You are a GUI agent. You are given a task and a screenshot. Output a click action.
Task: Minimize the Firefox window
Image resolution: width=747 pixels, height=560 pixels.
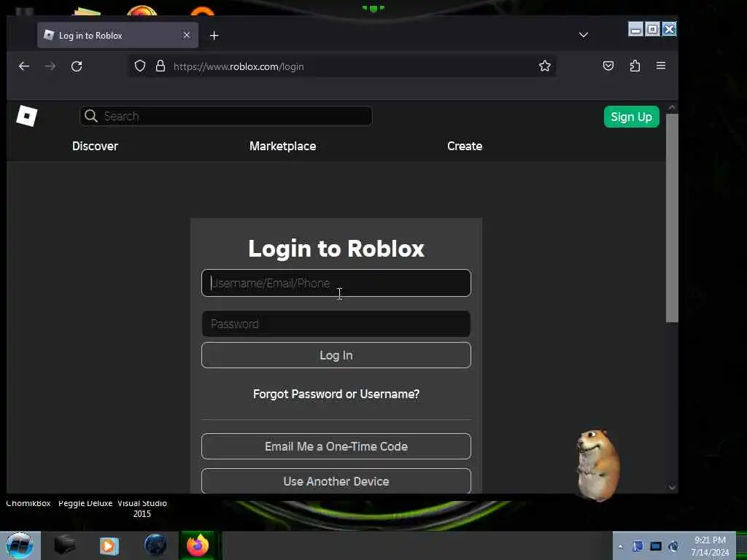click(635, 29)
